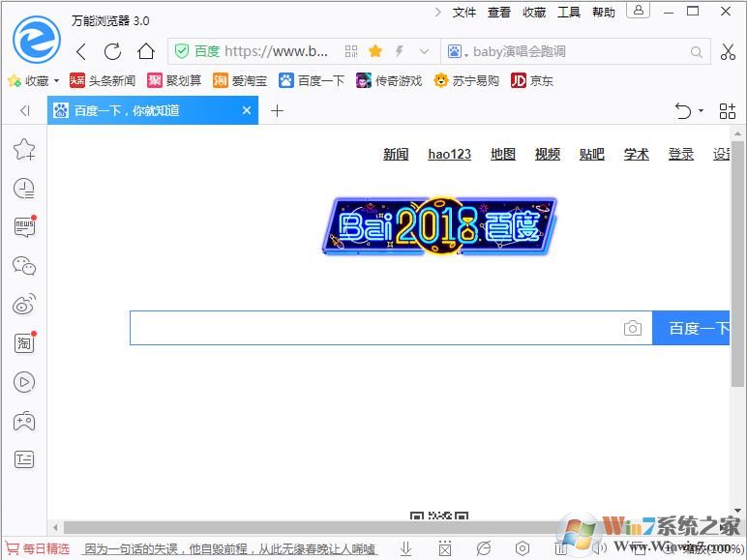747x560 pixels.
Task: Open the hao123 link
Action: pyautogui.click(x=449, y=154)
